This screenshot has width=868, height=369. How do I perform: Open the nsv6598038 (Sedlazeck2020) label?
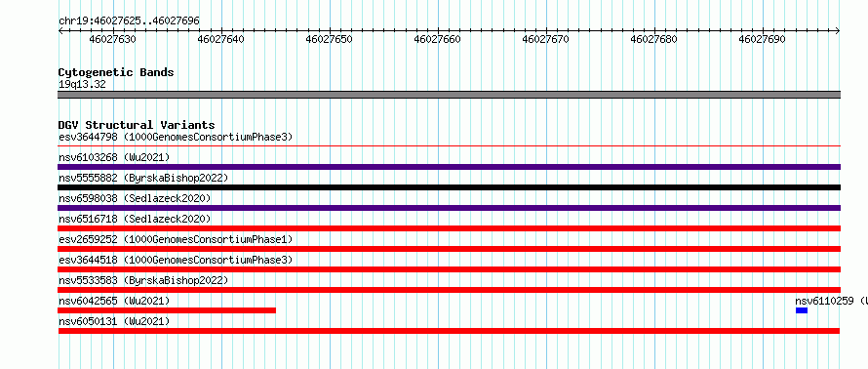click(x=135, y=198)
